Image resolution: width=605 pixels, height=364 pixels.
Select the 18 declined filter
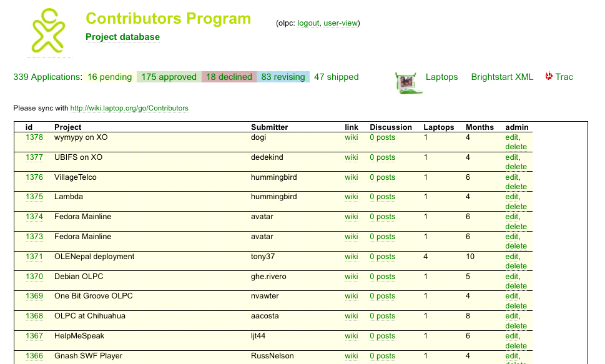tap(229, 77)
